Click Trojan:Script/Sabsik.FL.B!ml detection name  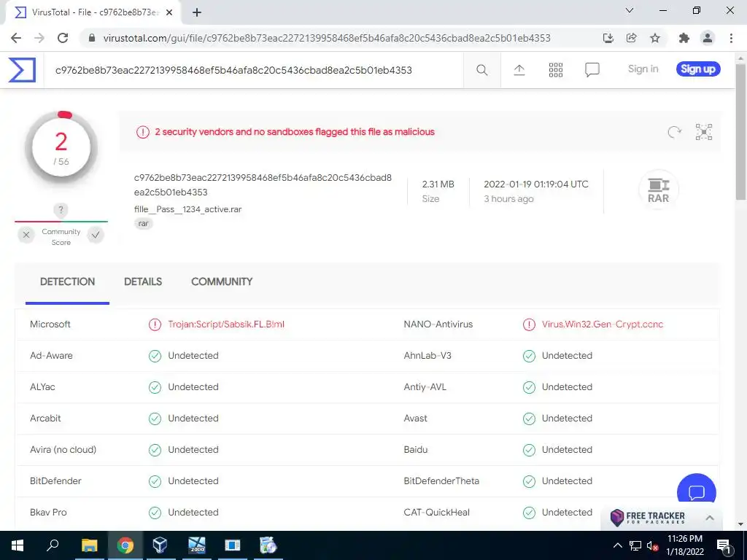[x=226, y=324]
